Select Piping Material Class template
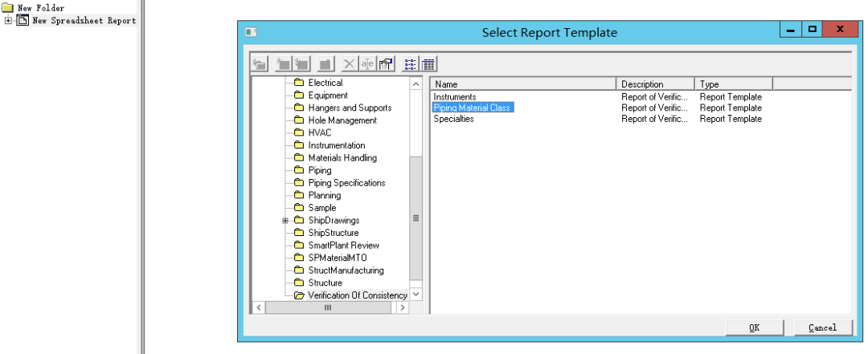 coord(473,108)
